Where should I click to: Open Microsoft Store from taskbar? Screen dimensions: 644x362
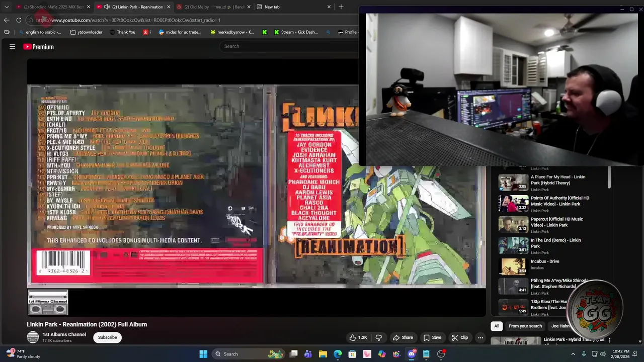point(352,354)
